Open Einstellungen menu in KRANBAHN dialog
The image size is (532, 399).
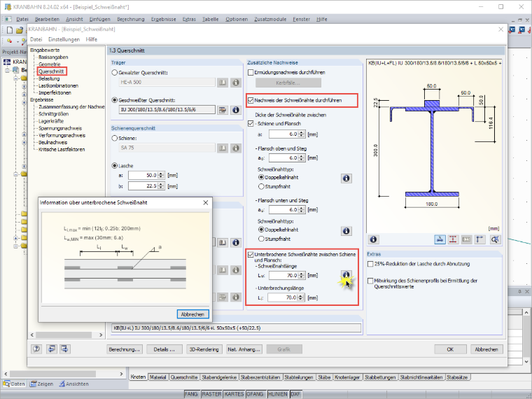pos(64,39)
